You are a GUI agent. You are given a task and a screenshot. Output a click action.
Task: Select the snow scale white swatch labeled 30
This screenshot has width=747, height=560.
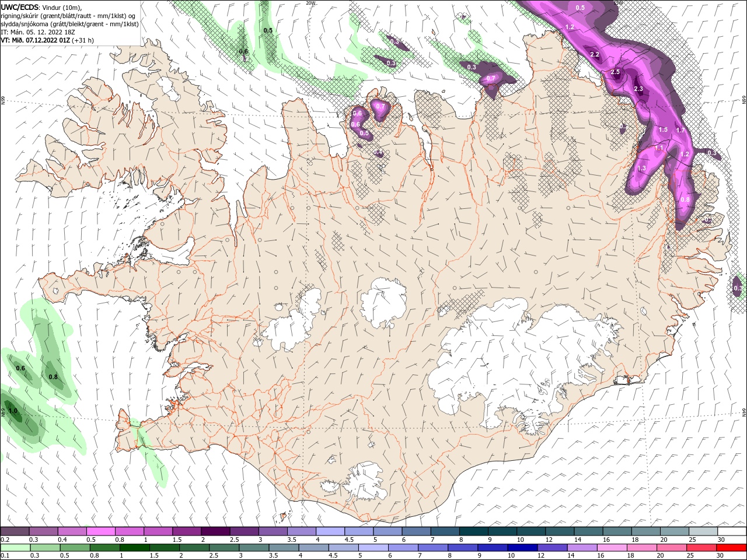coord(732,531)
